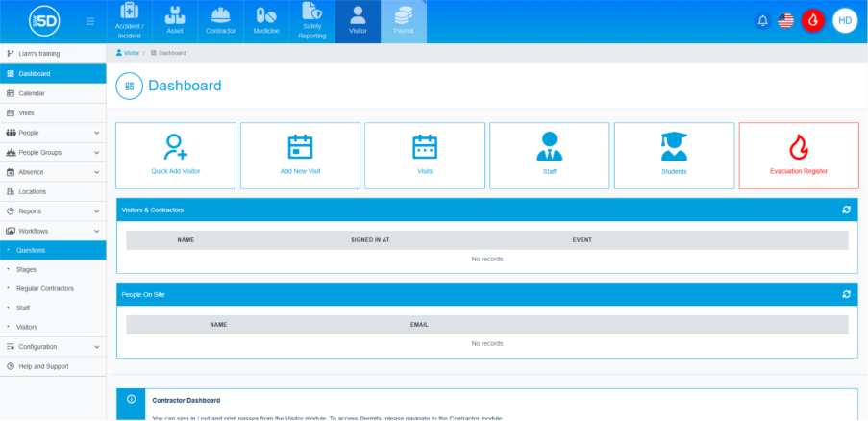Switch to the Accident / Incident module tab
This screenshot has width=868, height=421.
tap(130, 22)
